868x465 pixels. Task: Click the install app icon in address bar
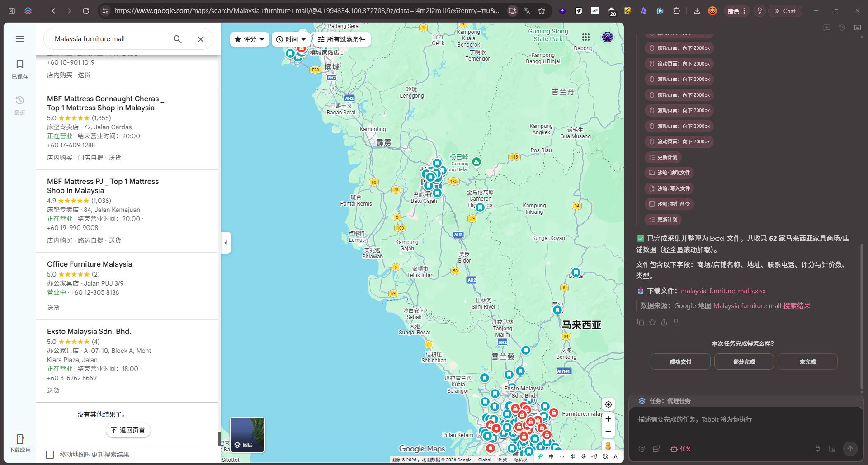(512, 11)
